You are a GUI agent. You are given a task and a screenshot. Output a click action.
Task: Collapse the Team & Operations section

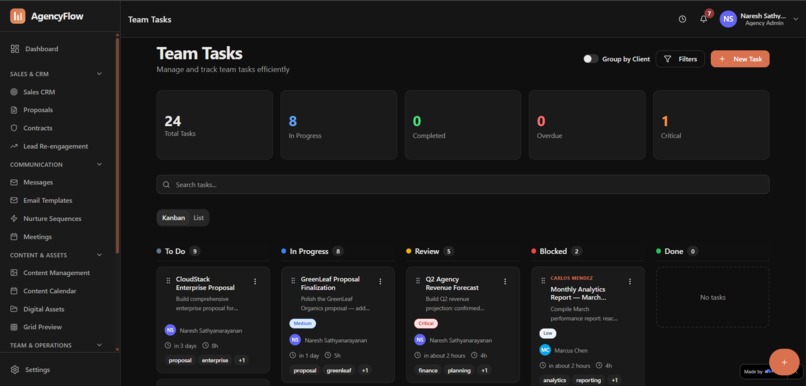coord(99,345)
